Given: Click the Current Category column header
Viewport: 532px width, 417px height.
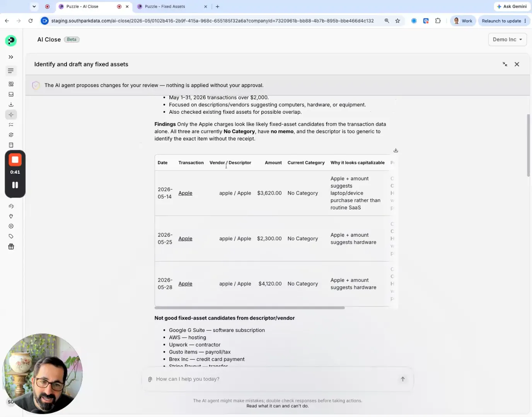Looking at the screenshot, I should (x=306, y=162).
